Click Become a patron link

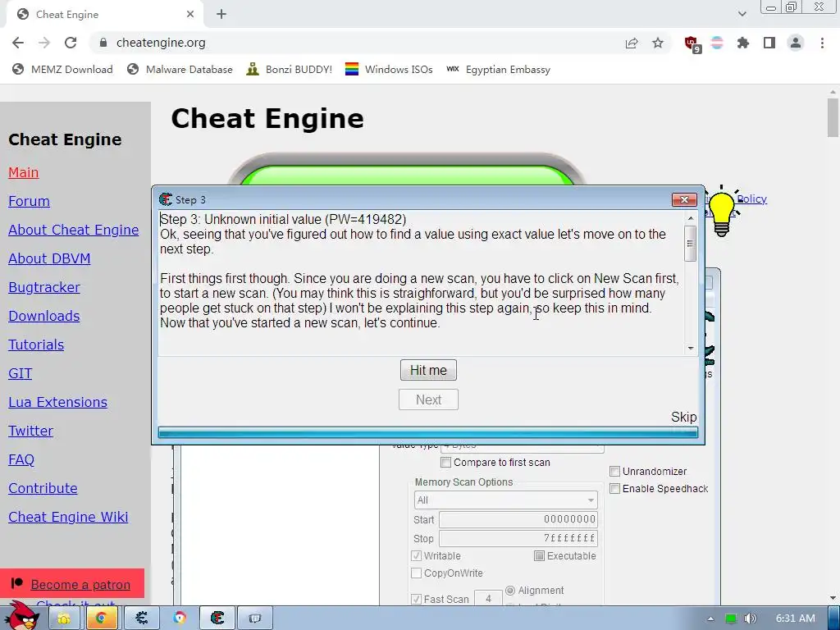pos(80,584)
